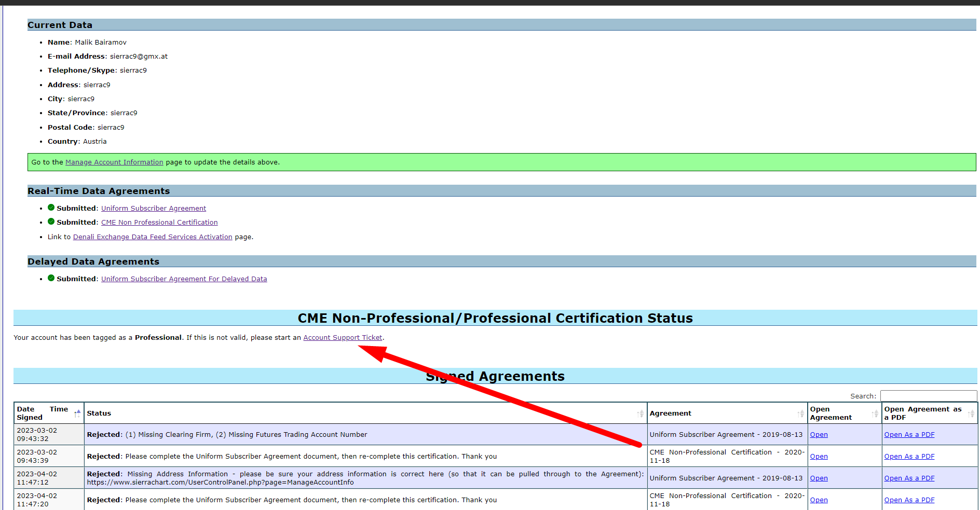Open the certification signed 2023-04-02 11:47:20
Image resolution: width=980 pixels, height=510 pixels.
(x=819, y=500)
